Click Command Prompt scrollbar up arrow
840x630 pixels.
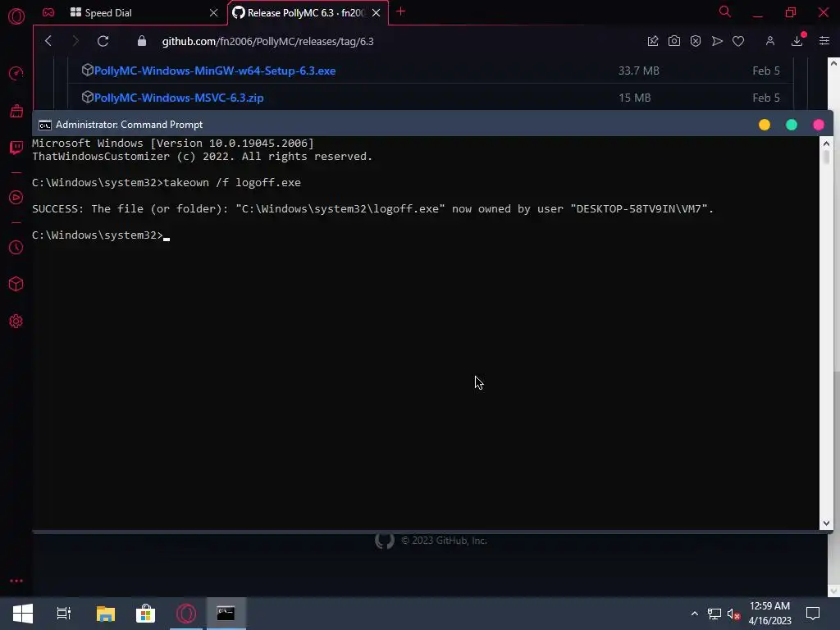click(826, 144)
